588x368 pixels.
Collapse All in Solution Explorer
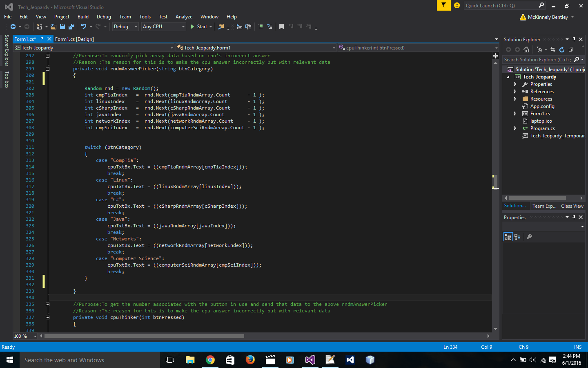[x=571, y=49]
